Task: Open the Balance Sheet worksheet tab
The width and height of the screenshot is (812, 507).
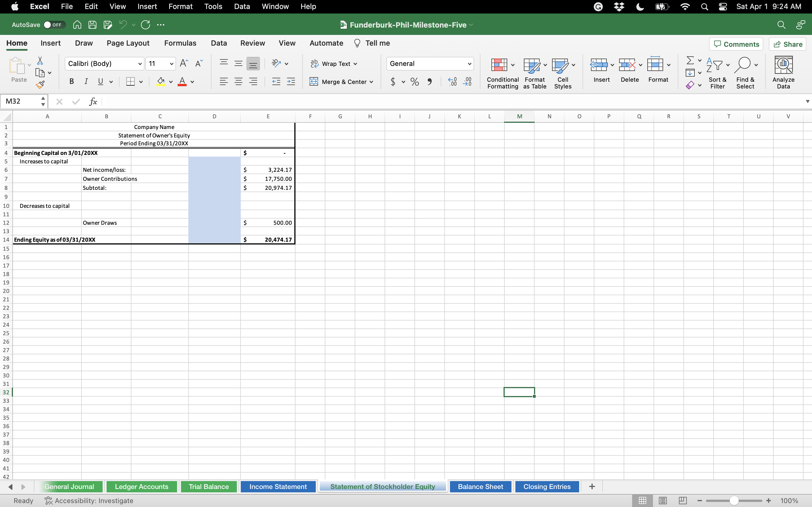Action: click(x=480, y=486)
